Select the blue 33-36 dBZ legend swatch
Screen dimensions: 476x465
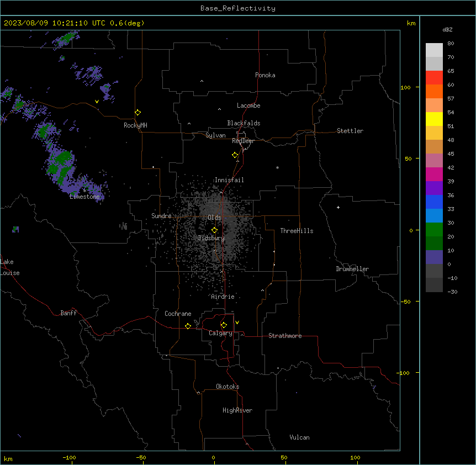(x=434, y=202)
